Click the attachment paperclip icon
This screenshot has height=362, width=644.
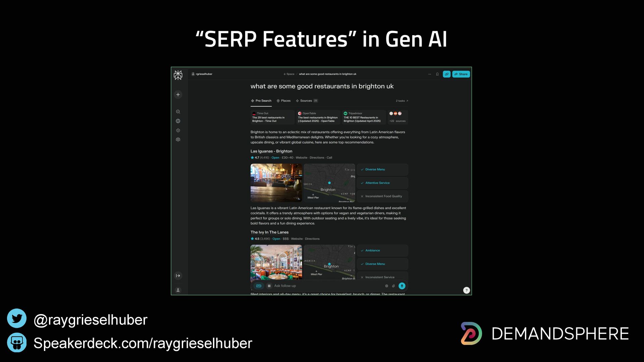[393, 286]
